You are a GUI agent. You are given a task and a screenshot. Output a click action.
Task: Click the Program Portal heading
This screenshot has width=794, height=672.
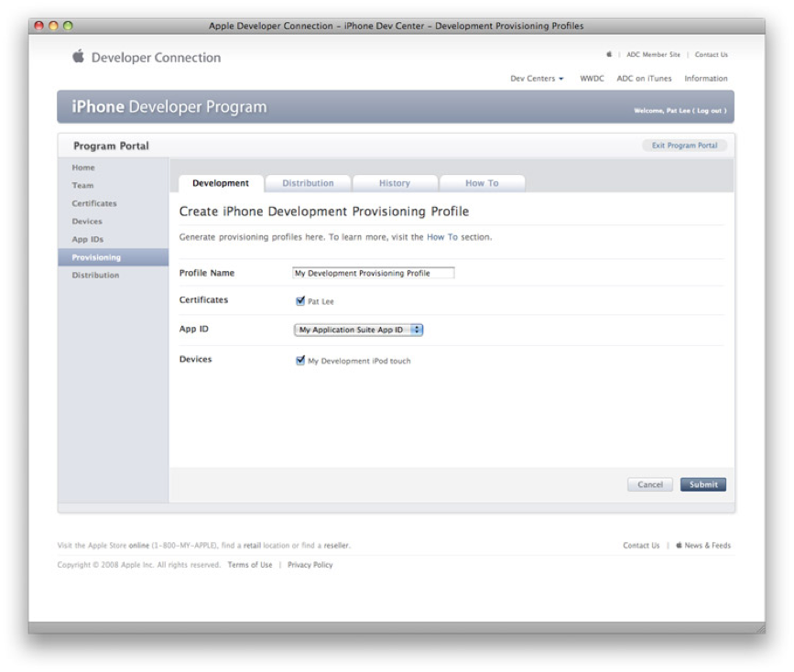(x=111, y=146)
